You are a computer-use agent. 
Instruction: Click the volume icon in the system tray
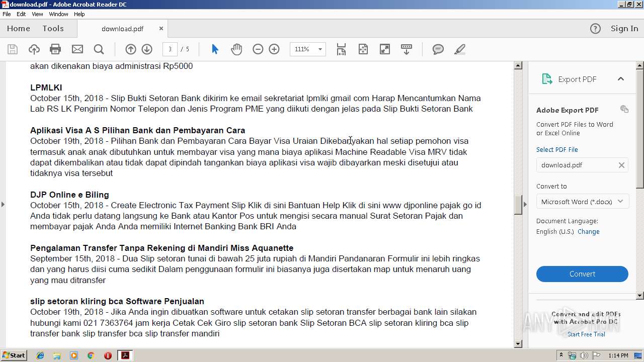tap(584, 355)
